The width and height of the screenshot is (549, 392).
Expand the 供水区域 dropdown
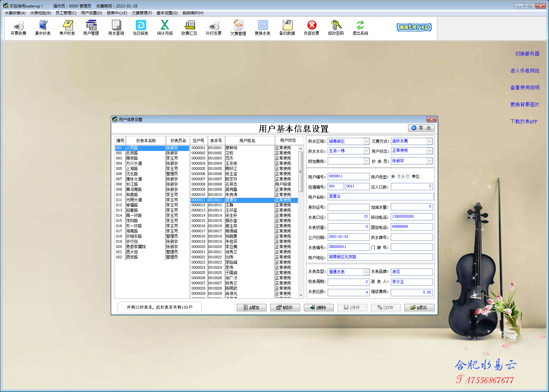[366, 142]
